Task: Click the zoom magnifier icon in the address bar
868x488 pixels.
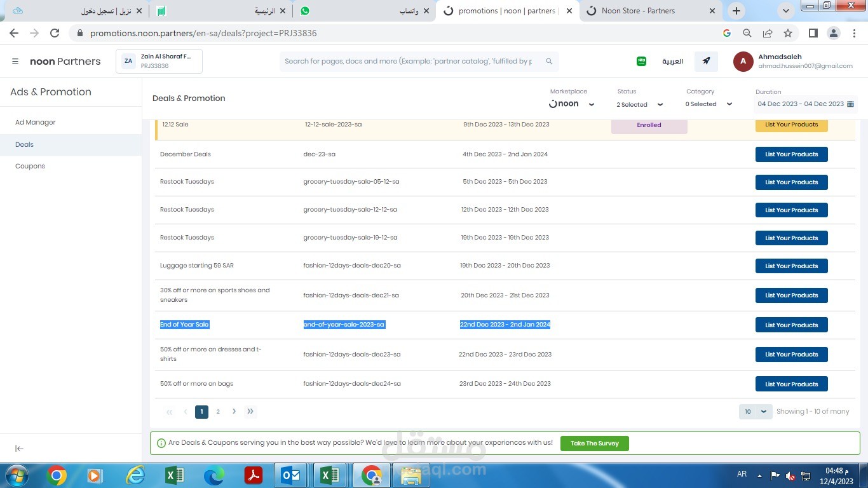Action: (x=747, y=33)
